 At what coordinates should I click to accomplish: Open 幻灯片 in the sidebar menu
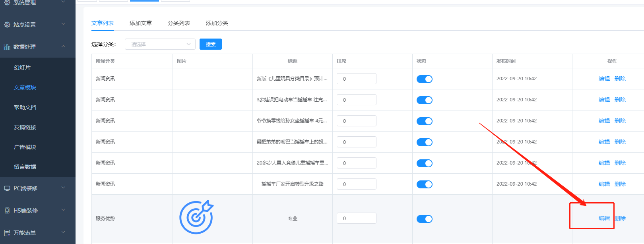(22, 68)
